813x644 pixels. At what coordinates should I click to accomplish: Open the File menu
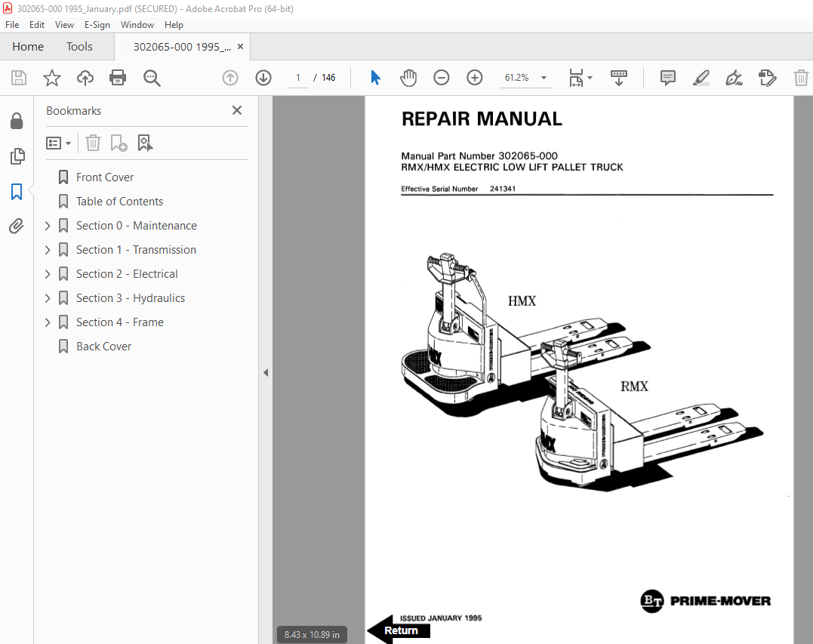12,24
